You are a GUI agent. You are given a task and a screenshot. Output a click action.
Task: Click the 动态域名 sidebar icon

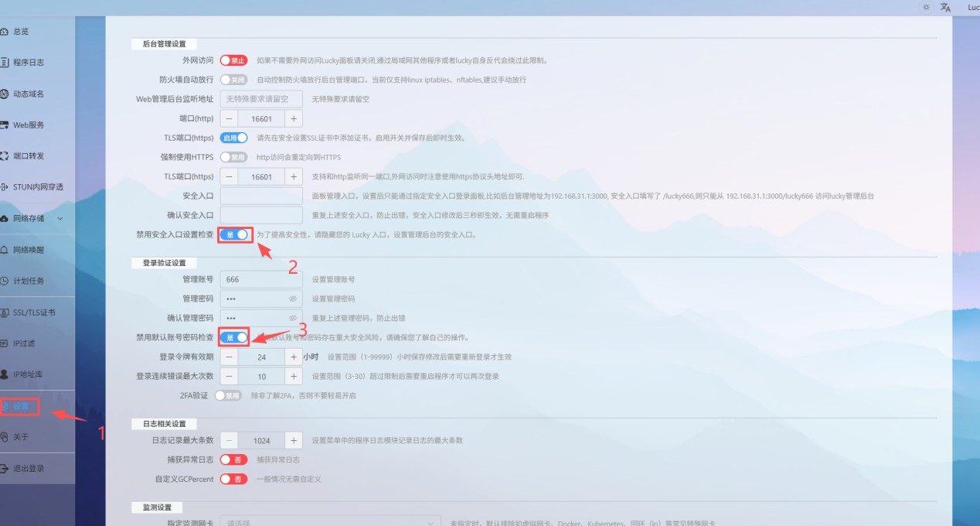(5, 94)
